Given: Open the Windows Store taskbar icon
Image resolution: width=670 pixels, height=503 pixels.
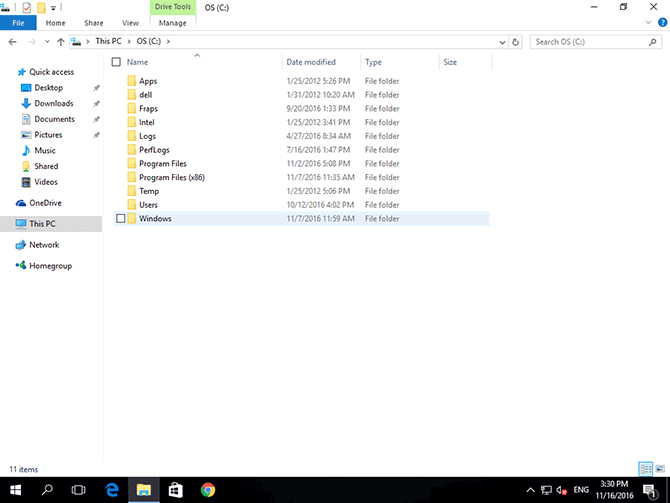Looking at the screenshot, I should pos(176,490).
